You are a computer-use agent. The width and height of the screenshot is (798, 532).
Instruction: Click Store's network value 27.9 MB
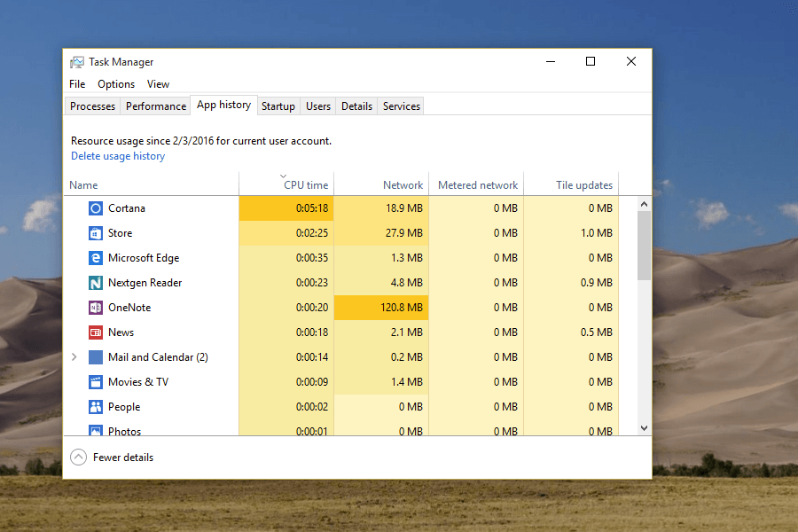[x=404, y=233]
